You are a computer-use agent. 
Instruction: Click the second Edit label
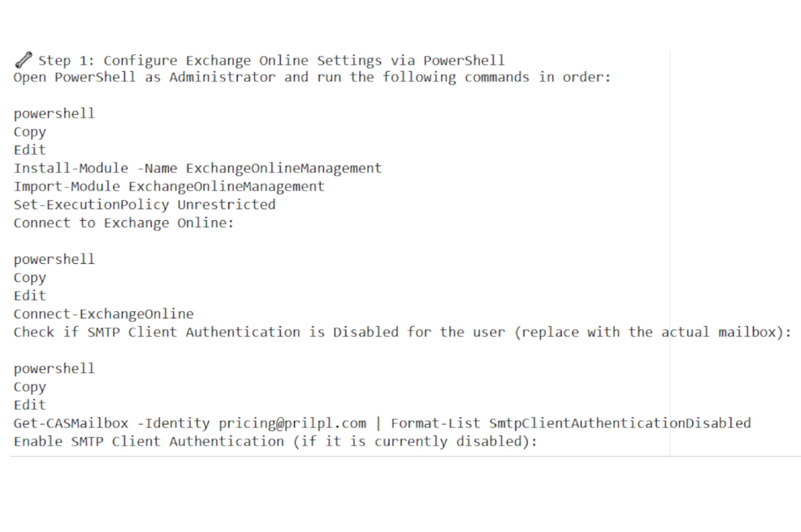tap(30, 295)
